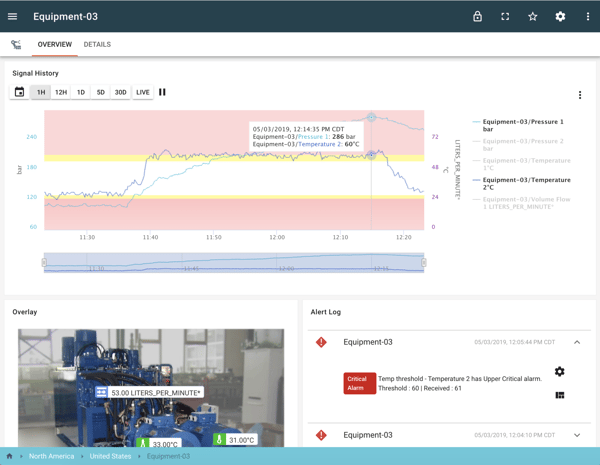Viewport: 600px width, 465px height.
Task: Open alert settings gear icon
Action: pyautogui.click(x=559, y=372)
